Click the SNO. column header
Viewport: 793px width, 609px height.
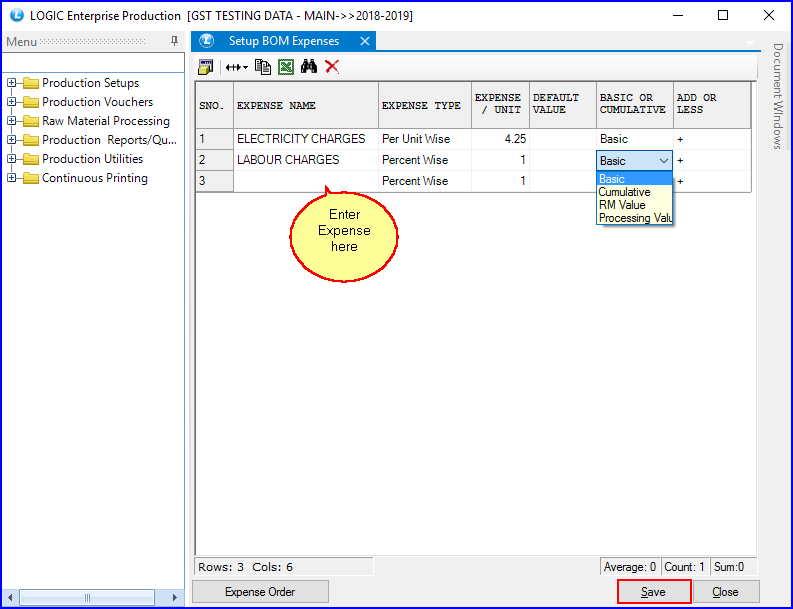(x=214, y=105)
